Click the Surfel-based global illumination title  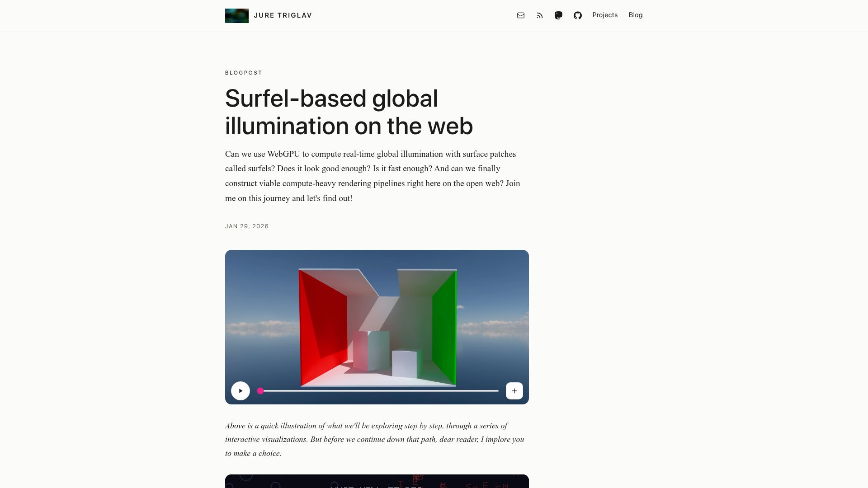[349, 112]
